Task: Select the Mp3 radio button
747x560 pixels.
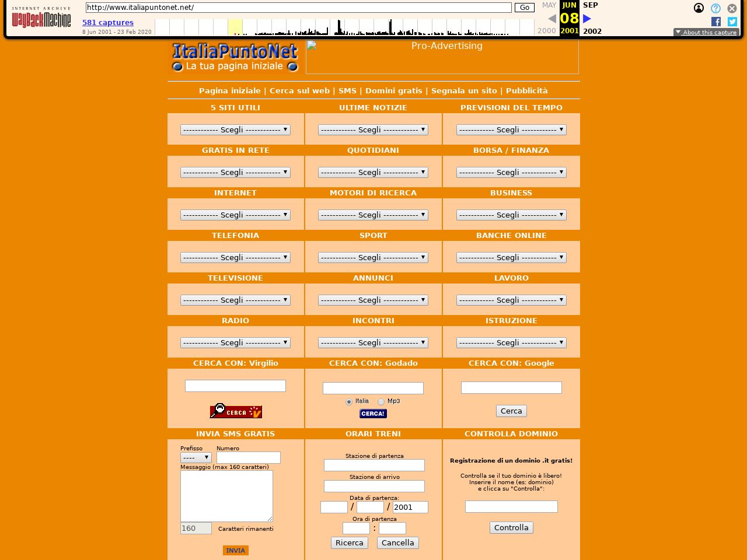Action: [381, 402]
